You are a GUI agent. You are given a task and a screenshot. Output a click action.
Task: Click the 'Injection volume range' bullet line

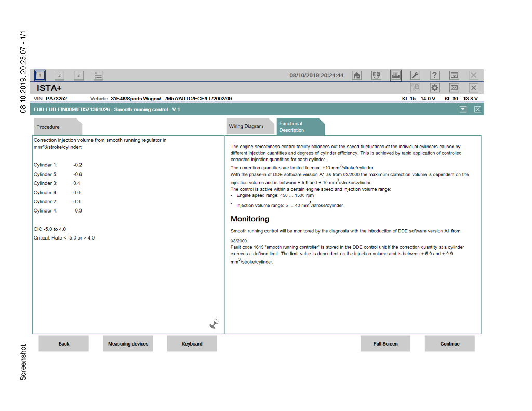(x=289, y=205)
